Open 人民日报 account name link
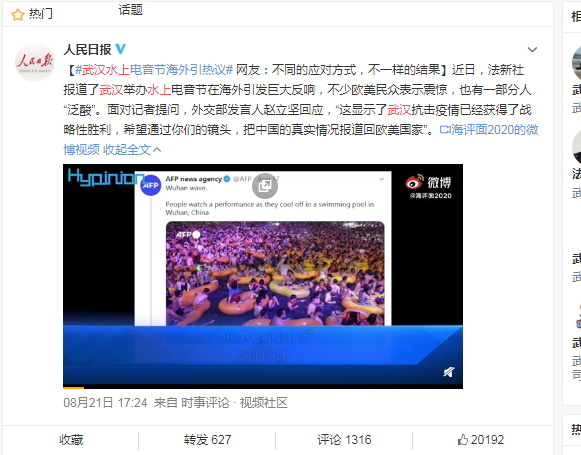Image resolution: width=581 pixels, height=455 pixels. pyautogui.click(x=87, y=49)
